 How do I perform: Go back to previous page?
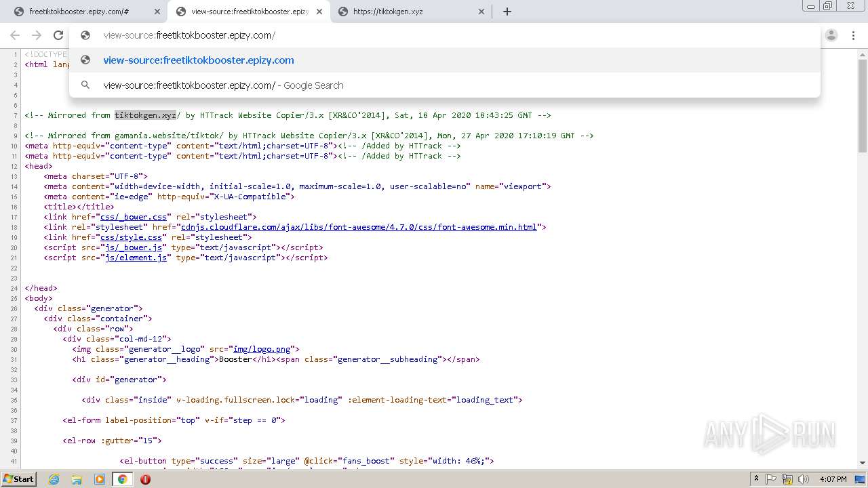[x=15, y=35]
